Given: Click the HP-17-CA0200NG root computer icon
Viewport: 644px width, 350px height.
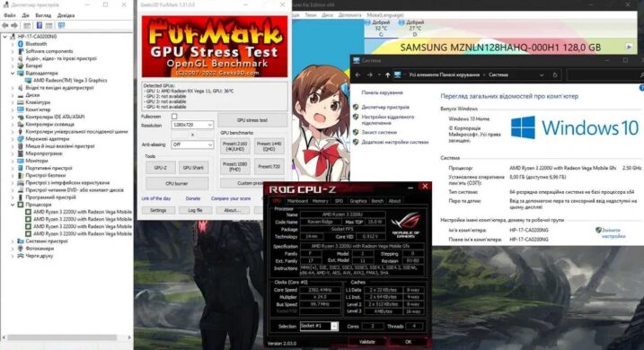Looking at the screenshot, I should click(13, 37).
